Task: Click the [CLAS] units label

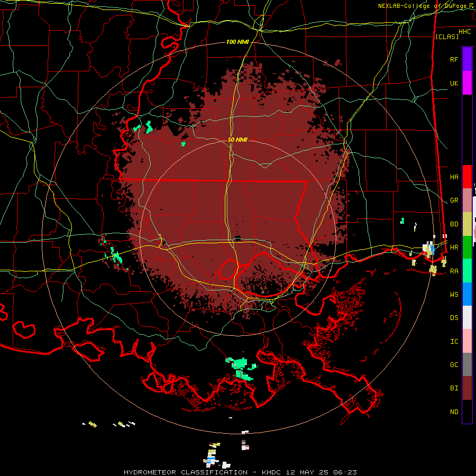Action: (447, 36)
